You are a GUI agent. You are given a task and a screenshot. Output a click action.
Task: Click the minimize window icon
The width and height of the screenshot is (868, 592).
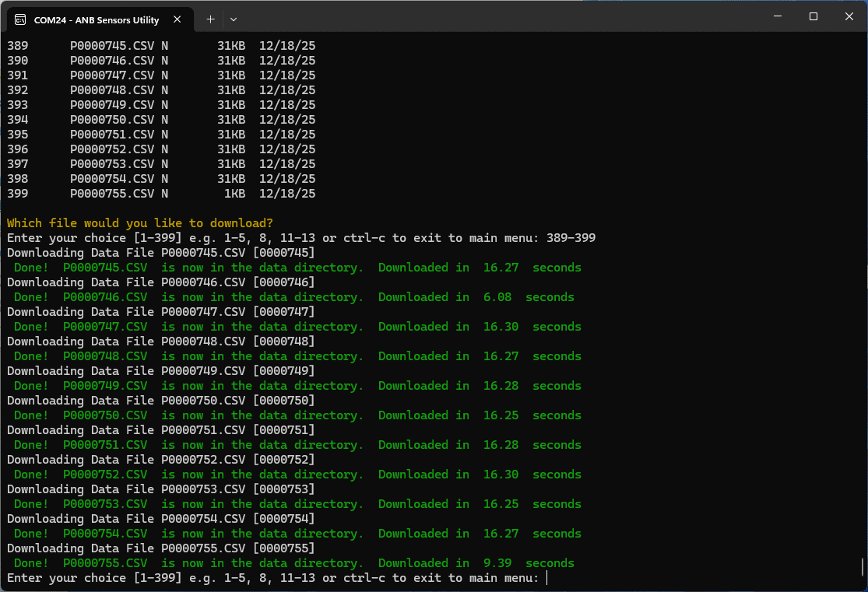pyautogui.click(x=776, y=16)
